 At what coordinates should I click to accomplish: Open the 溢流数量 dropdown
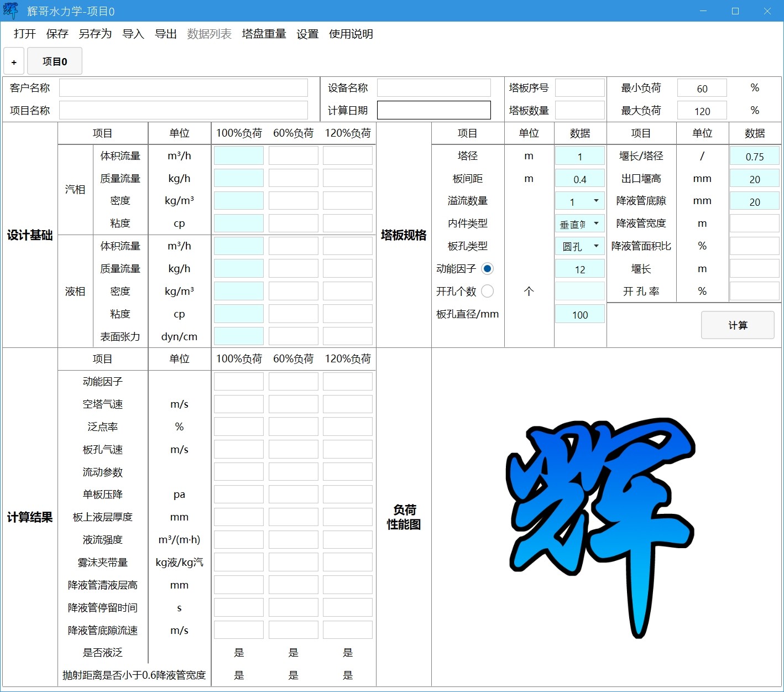pos(580,201)
